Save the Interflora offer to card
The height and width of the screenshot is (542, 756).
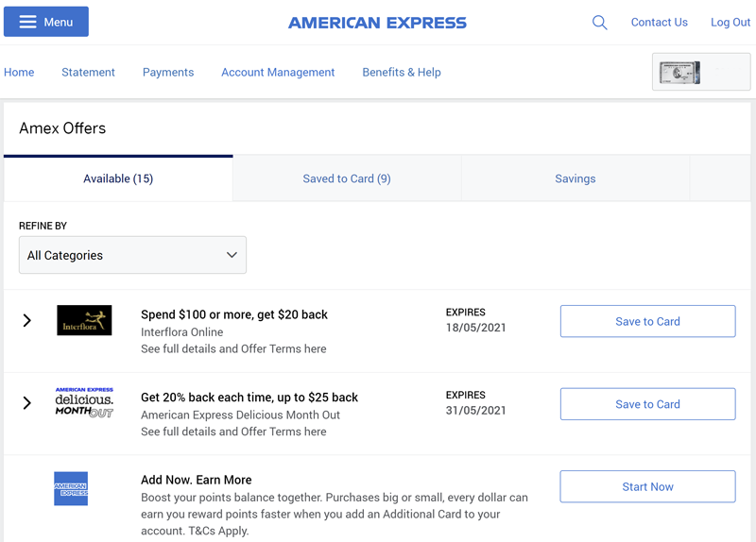[x=647, y=321]
